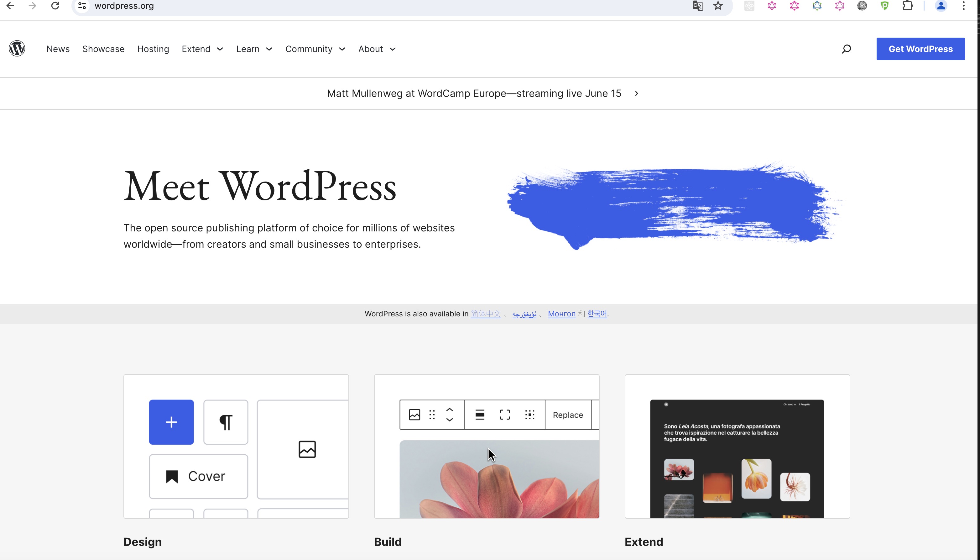Click the Replace button in Build toolbar
The height and width of the screenshot is (560, 980).
(x=568, y=415)
